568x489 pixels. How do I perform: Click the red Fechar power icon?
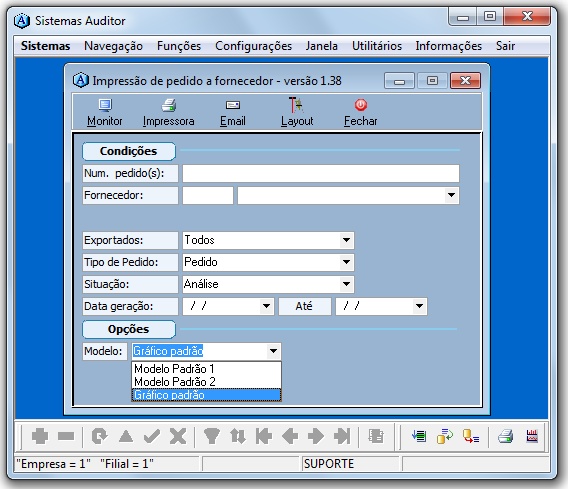(361, 105)
